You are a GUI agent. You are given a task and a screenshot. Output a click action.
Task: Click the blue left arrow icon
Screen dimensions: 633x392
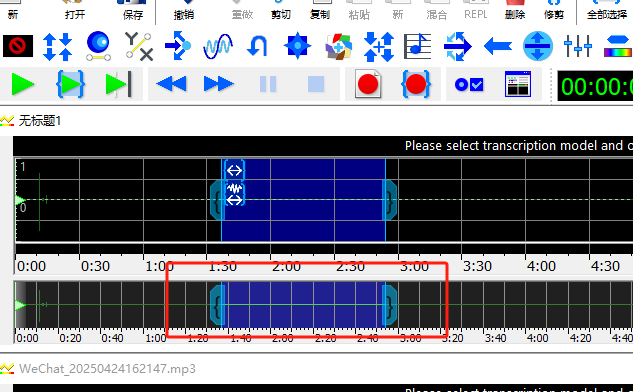498,46
